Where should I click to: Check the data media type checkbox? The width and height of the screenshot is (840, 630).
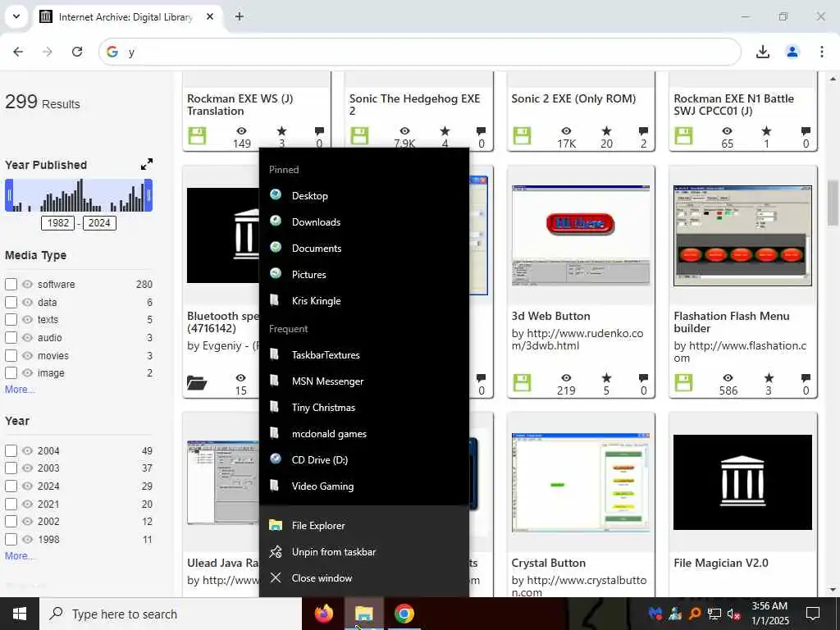coord(11,302)
